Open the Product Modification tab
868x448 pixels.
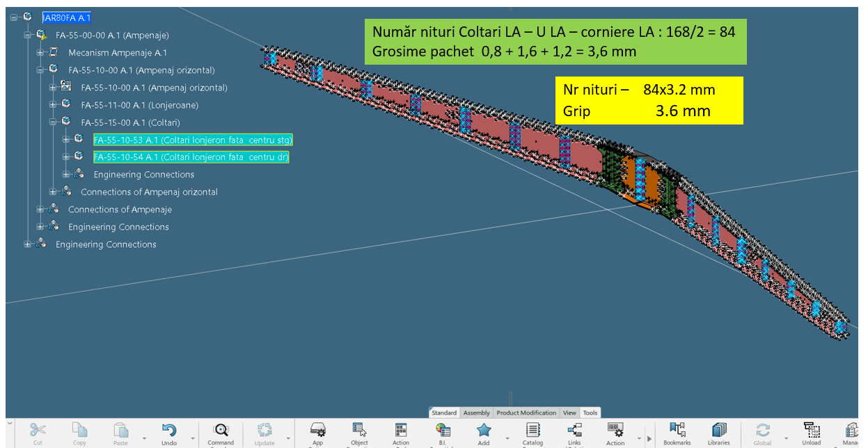tap(527, 413)
